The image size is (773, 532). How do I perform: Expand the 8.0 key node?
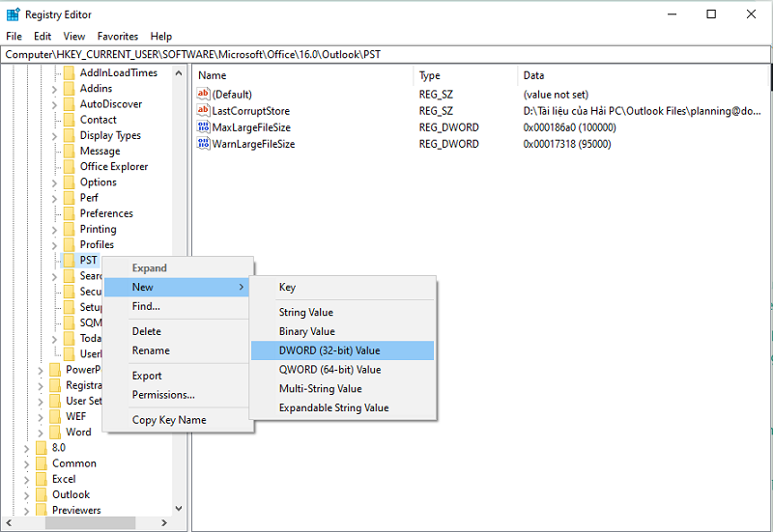(x=27, y=448)
